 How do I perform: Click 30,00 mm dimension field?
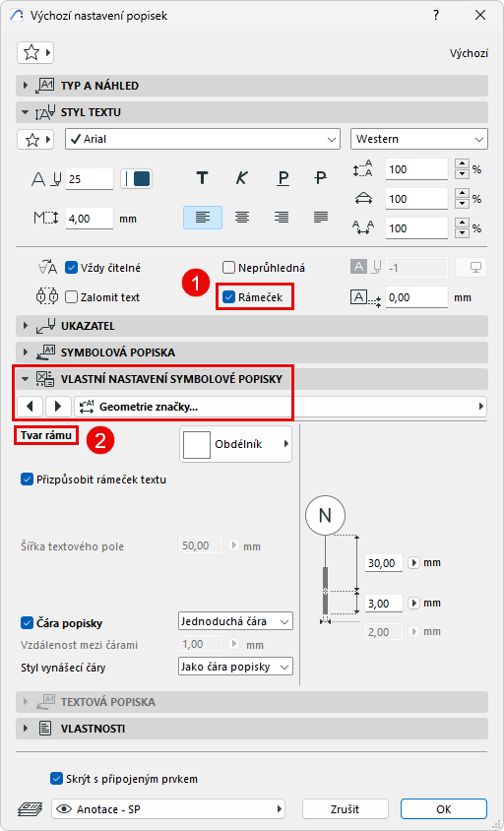(x=384, y=563)
